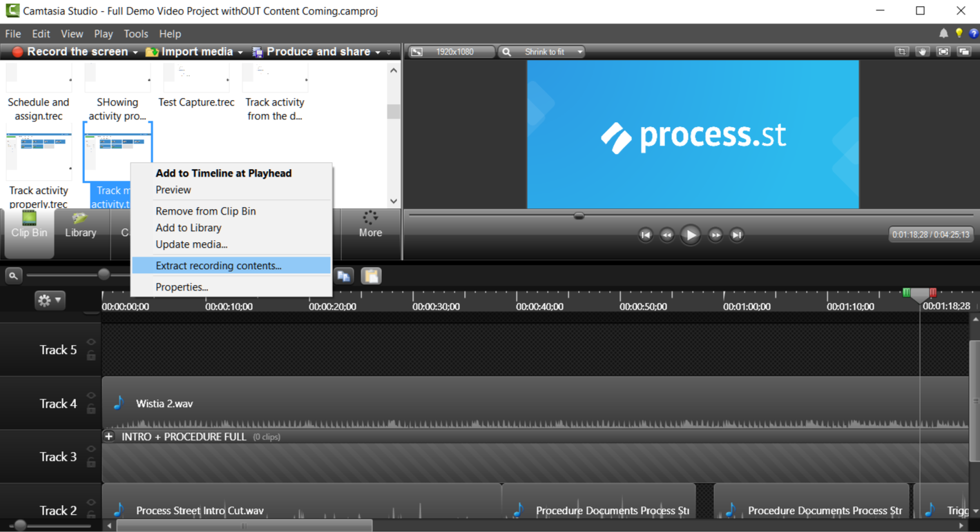
Task: Click the timeline copy icon
Action: [344, 276]
